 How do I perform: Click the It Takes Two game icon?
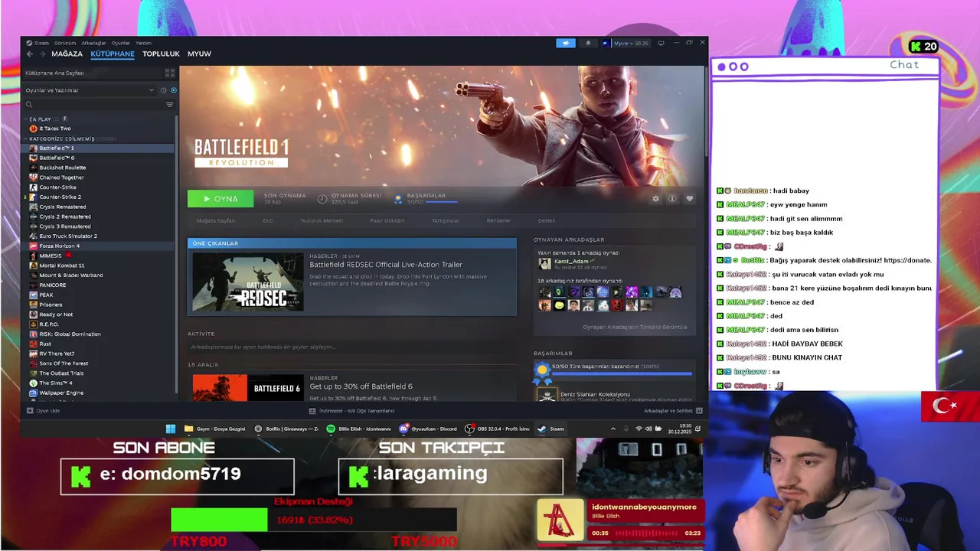pyautogui.click(x=33, y=129)
